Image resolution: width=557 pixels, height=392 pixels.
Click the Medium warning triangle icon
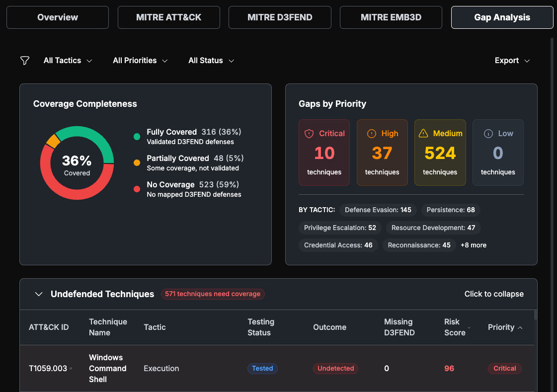423,133
